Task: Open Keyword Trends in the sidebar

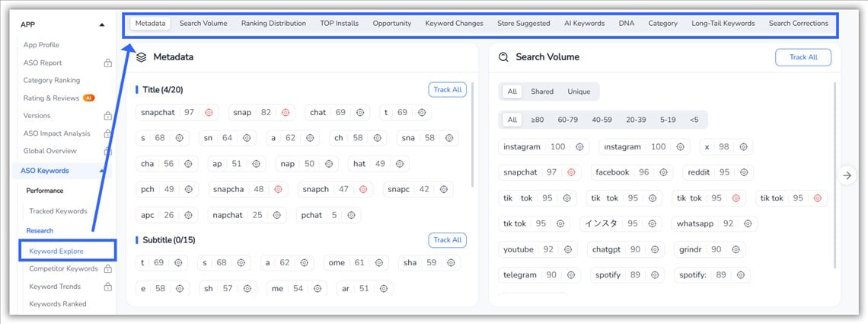Action: click(x=55, y=287)
